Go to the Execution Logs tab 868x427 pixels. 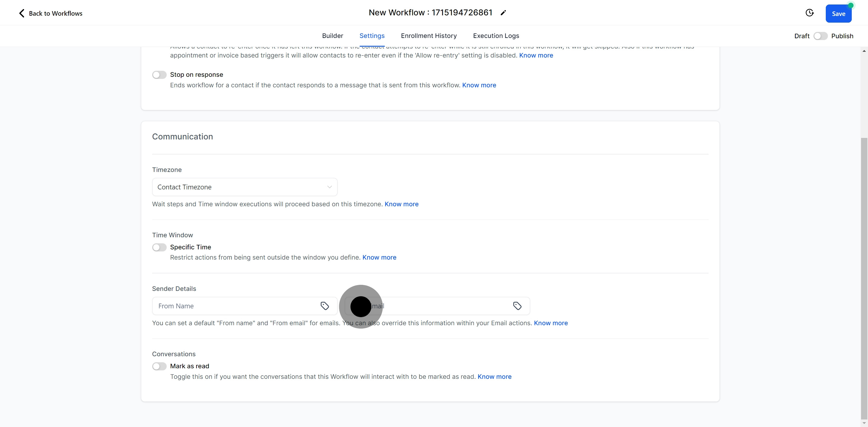click(496, 36)
